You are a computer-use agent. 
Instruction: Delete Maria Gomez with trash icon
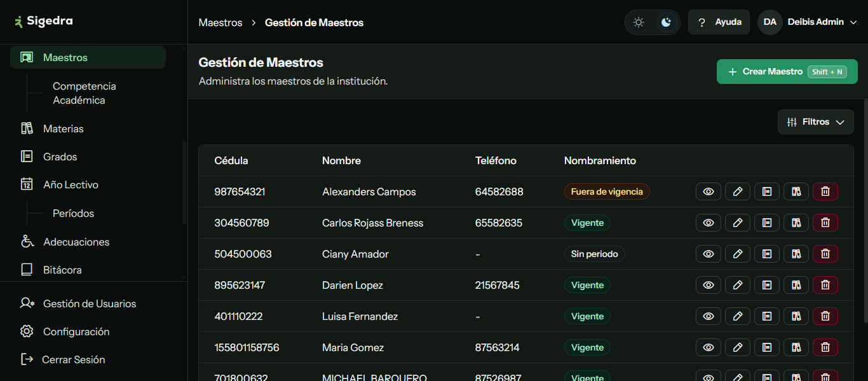tap(825, 347)
